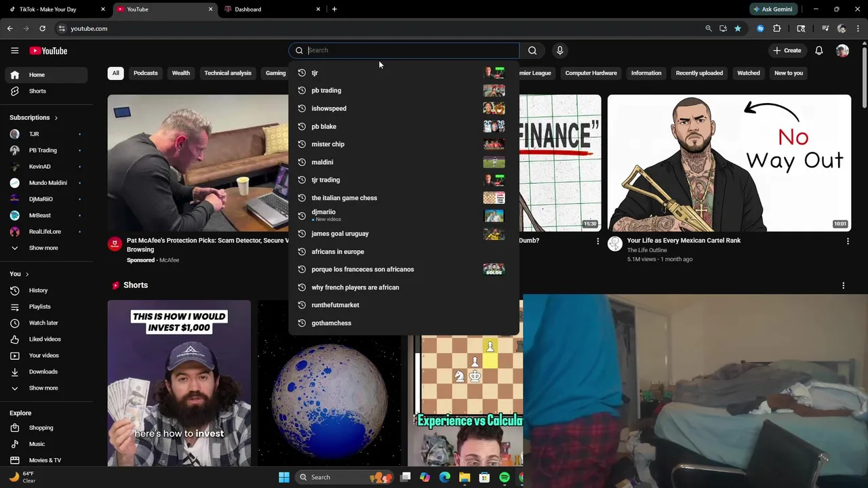
Task: Reload the page
Action: (42, 28)
